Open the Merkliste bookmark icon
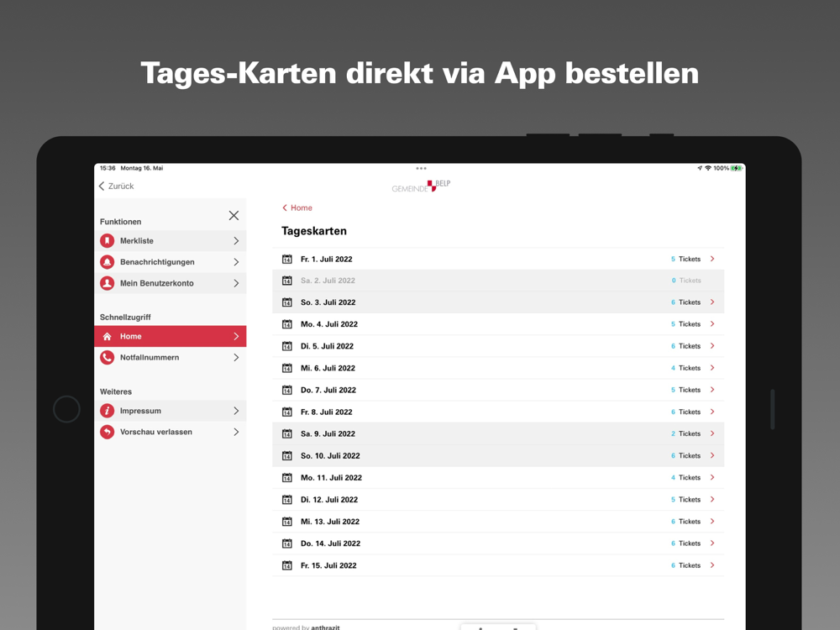This screenshot has width=840, height=630. tap(108, 240)
